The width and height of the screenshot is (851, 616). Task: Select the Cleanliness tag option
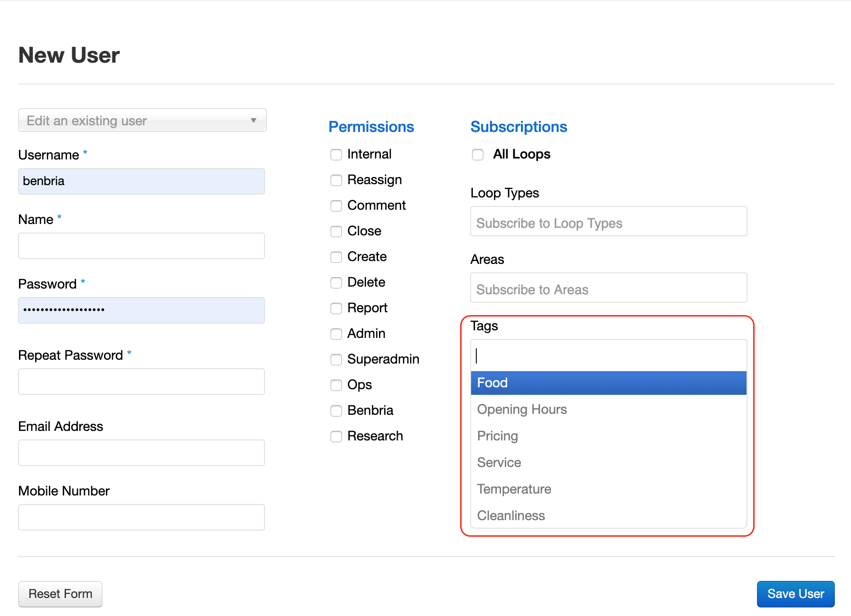(608, 516)
